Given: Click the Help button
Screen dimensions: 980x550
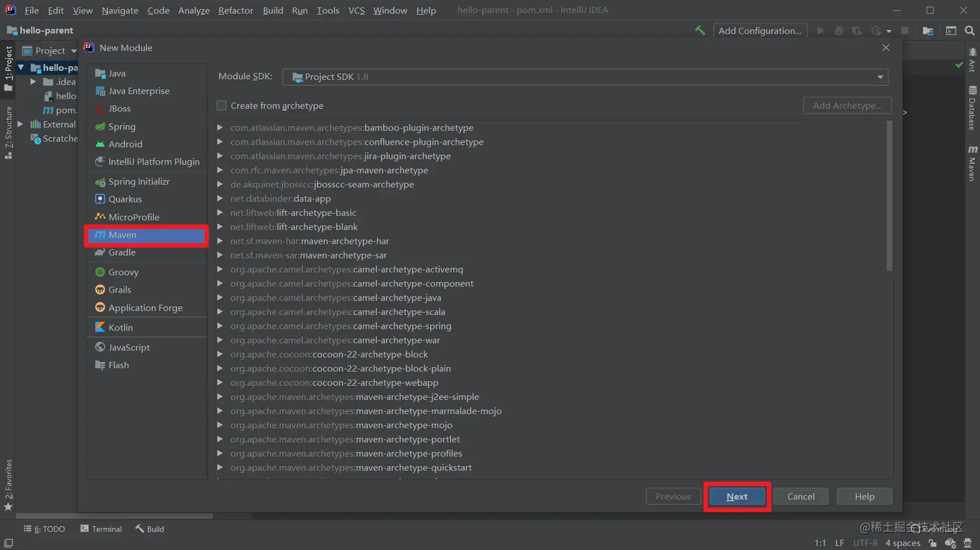Looking at the screenshot, I should point(864,496).
